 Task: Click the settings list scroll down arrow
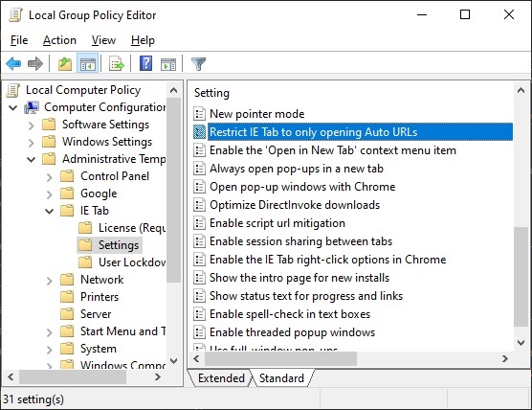pyautogui.click(x=521, y=342)
